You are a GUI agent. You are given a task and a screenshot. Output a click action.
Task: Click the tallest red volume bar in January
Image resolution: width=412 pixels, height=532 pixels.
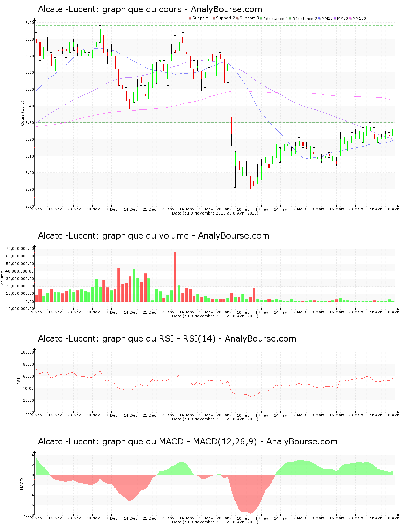175,277
